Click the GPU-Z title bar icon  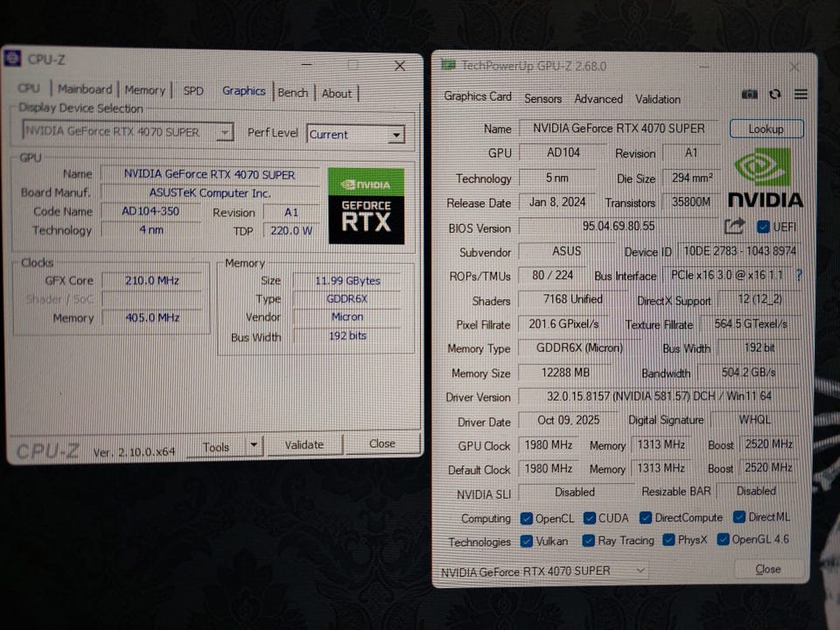pos(448,65)
